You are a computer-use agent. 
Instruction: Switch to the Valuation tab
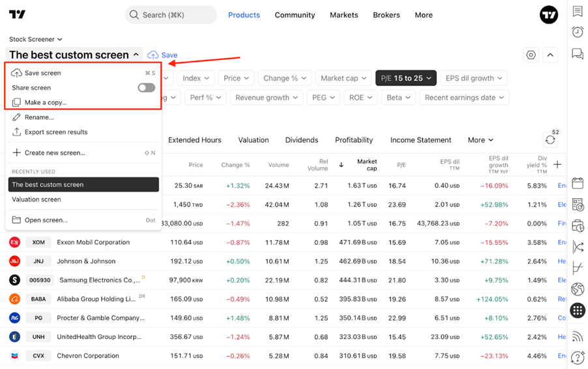pos(254,140)
